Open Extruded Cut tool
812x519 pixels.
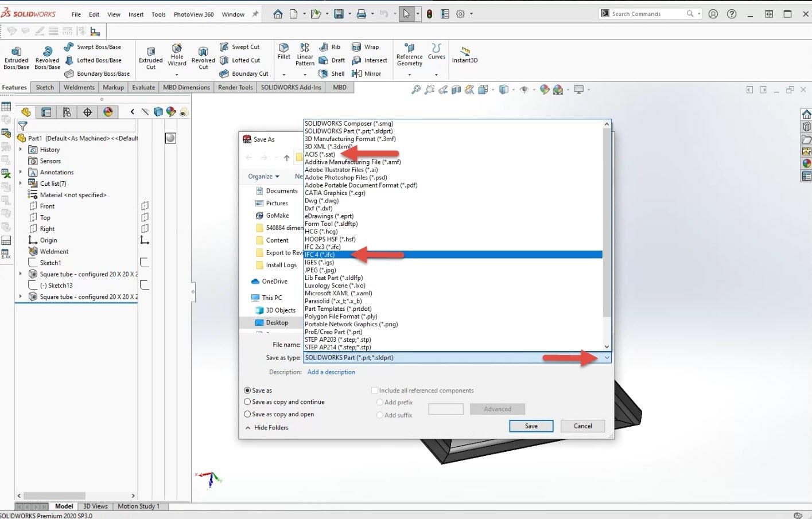tap(150, 58)
